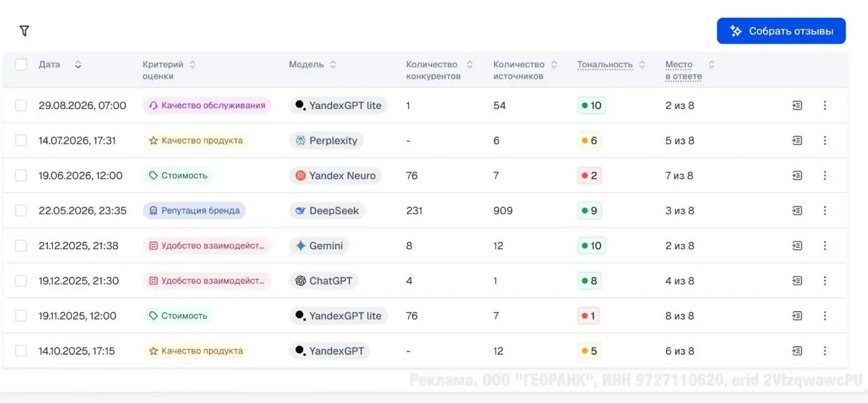This screenshot has height=403, width=868.
Task: Sort by the Тональность column arrows
Action: point(642,64)
